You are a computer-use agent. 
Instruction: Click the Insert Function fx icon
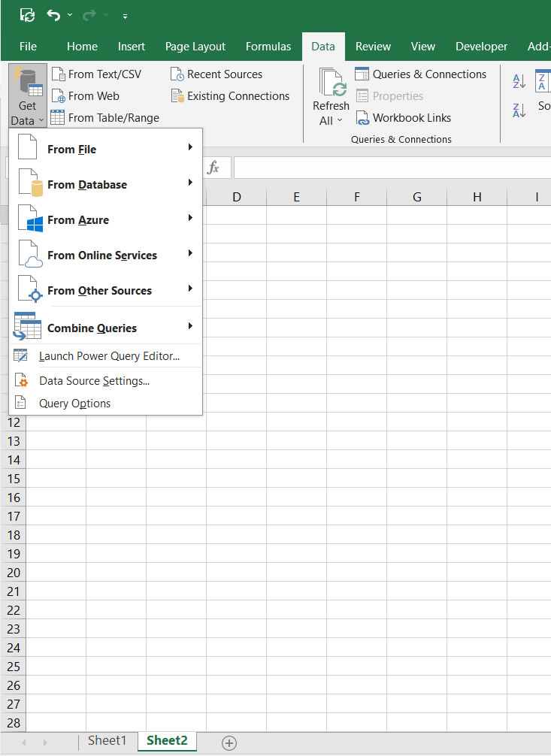pos(213,168)
